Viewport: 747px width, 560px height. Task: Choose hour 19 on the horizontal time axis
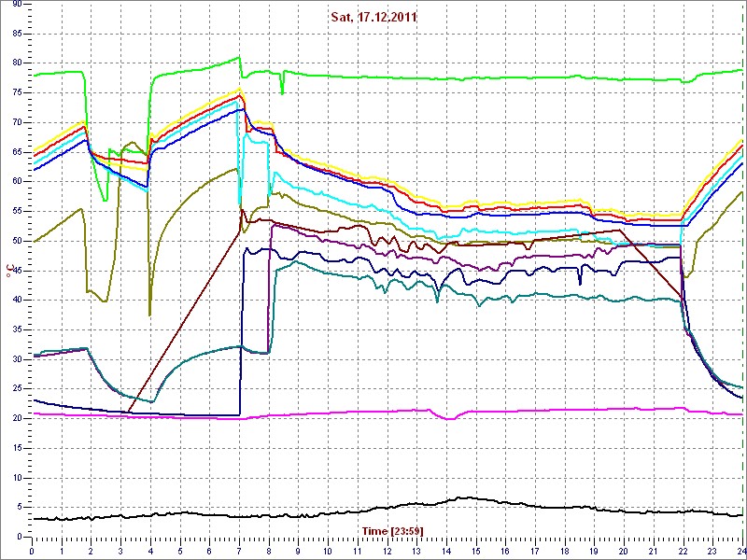point(595,551)
